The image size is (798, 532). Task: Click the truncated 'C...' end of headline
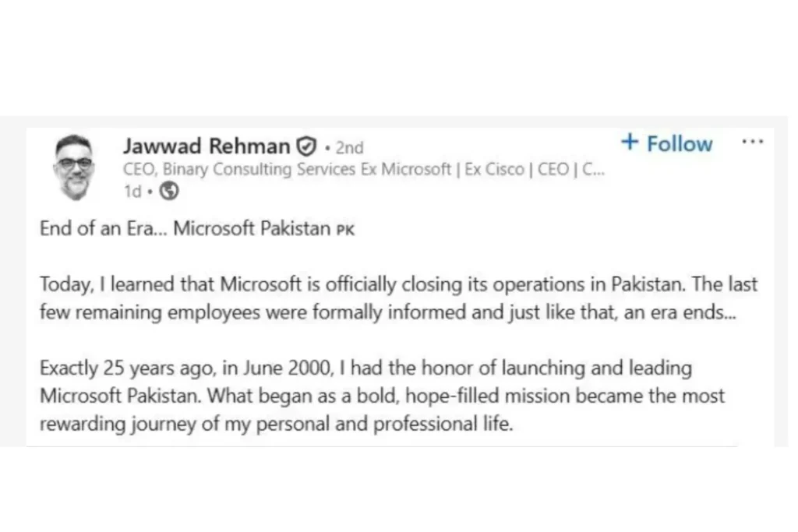(x=593, y=169)
